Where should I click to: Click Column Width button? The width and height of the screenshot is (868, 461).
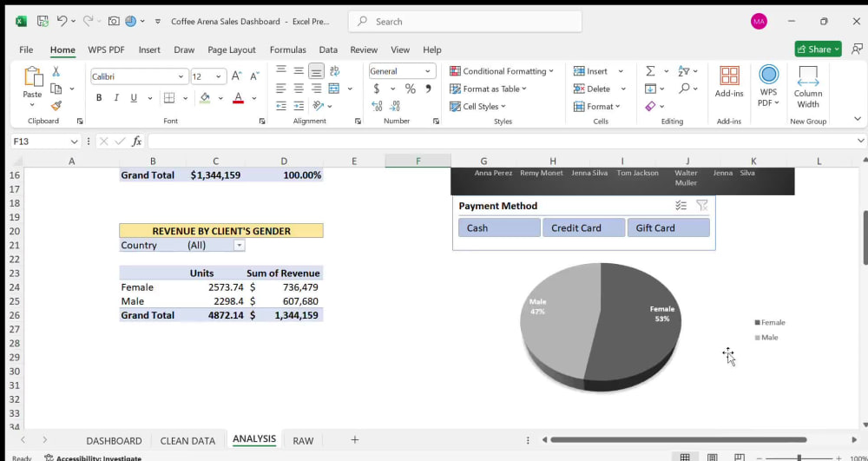tap(807, 88)
